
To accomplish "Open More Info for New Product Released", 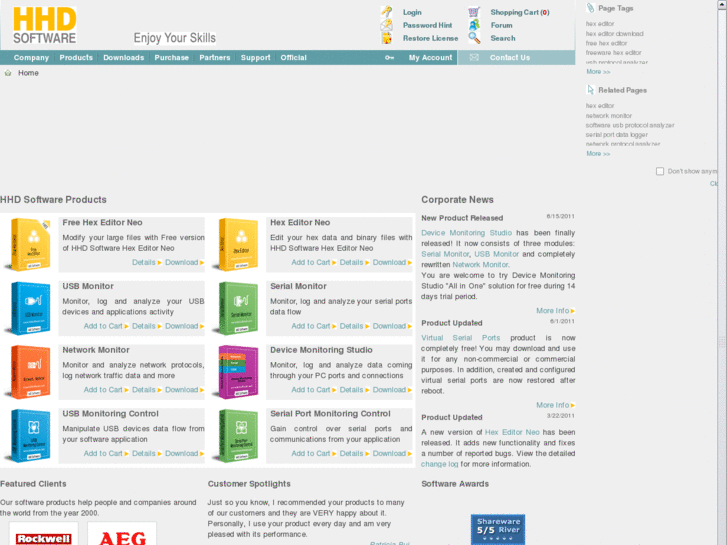I will coord(555,311).
